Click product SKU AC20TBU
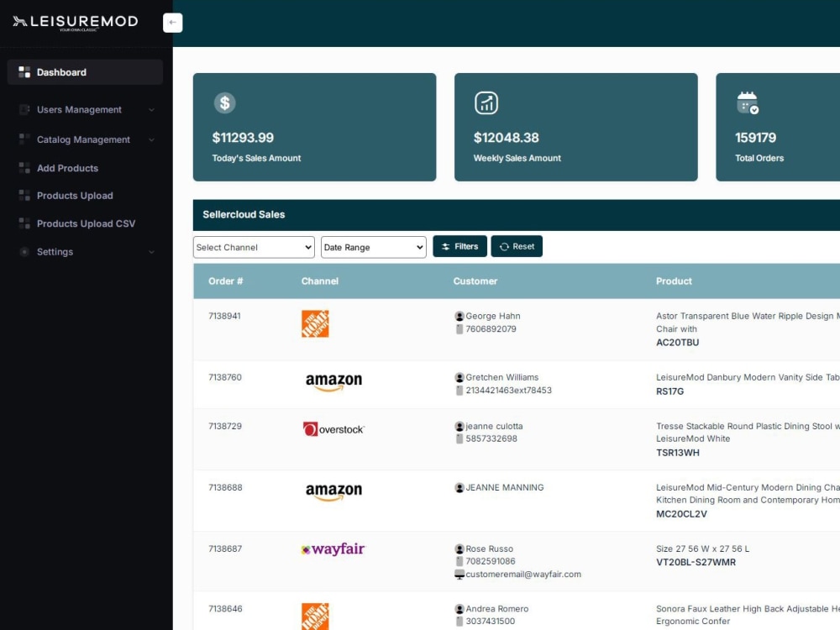This screenshot has height=630, width=840. [x=678, y=343]
